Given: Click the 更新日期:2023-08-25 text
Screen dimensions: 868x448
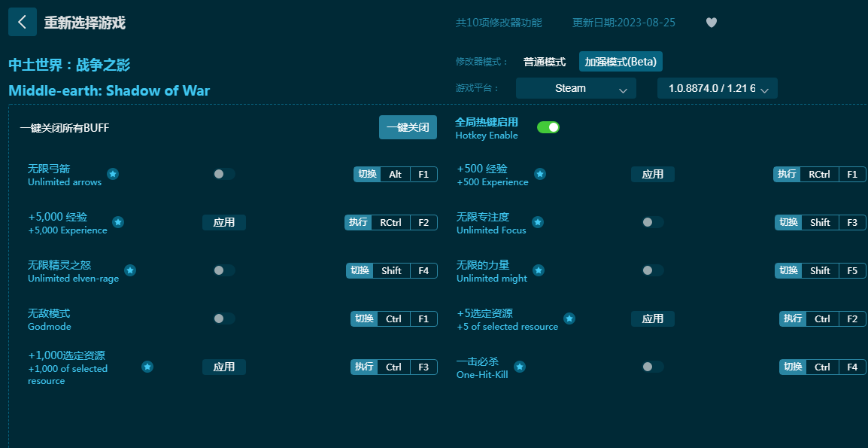Looking at the screenshot, I should point(624,23).
